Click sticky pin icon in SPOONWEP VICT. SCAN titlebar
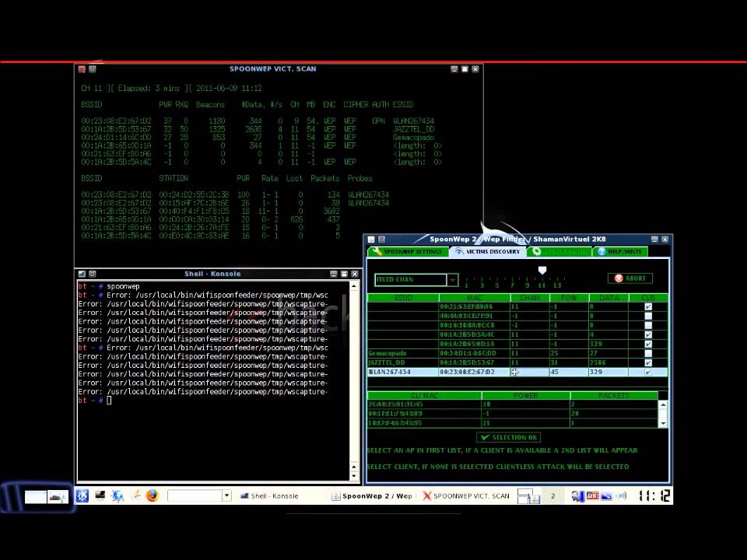 coord(93,69)
